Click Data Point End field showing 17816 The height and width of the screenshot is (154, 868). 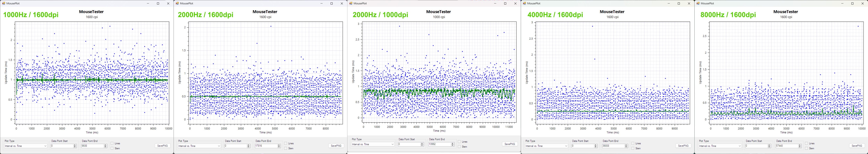[266, 146]
